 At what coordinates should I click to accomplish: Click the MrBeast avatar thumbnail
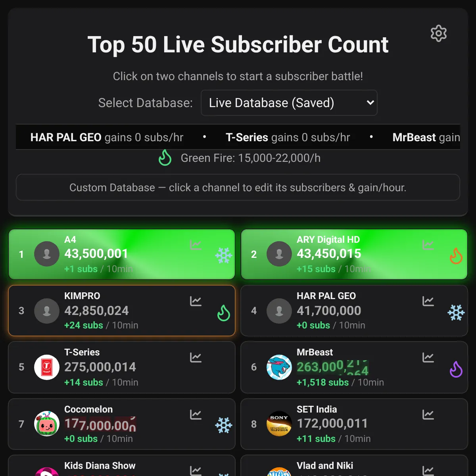279,367
